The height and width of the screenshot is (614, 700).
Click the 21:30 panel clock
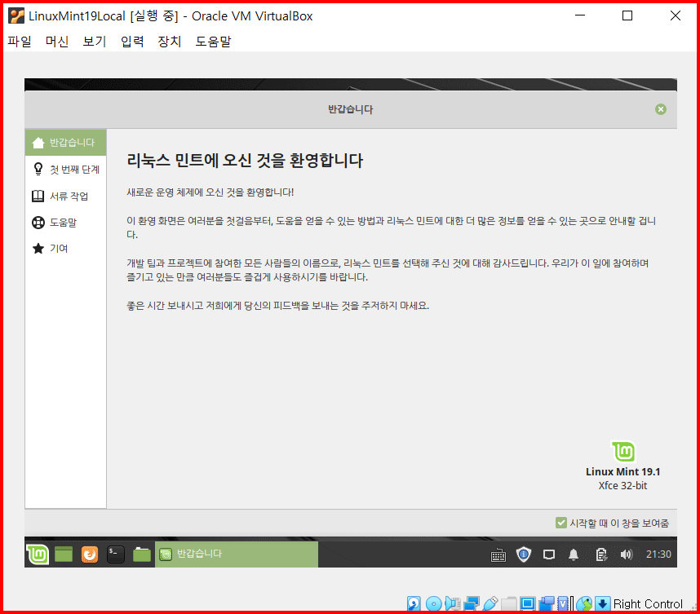click(658, 554)
